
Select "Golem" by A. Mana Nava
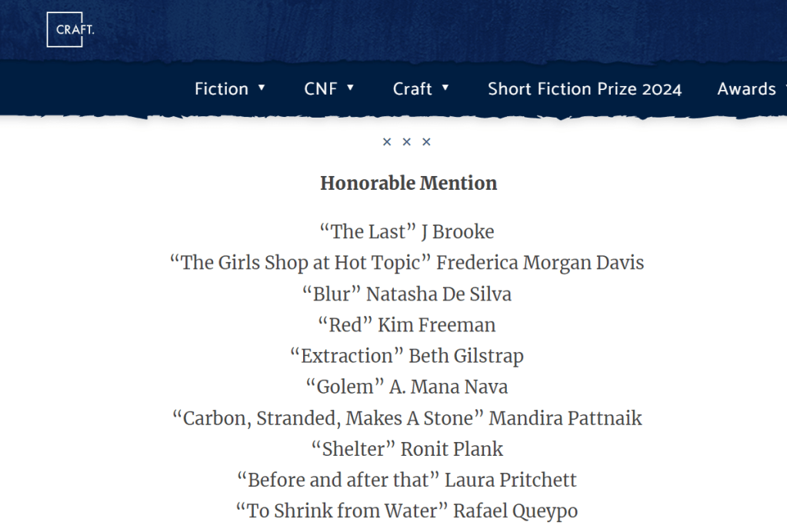(x=406, y=387)
